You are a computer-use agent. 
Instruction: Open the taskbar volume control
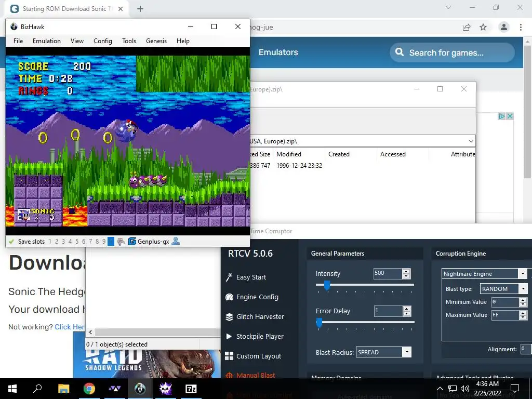pyautogui.click(x=465, y=389)
